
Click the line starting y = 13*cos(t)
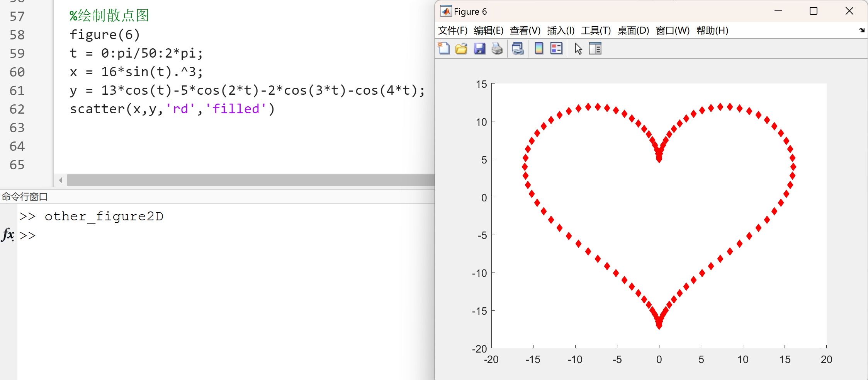[x=247, y=90]
